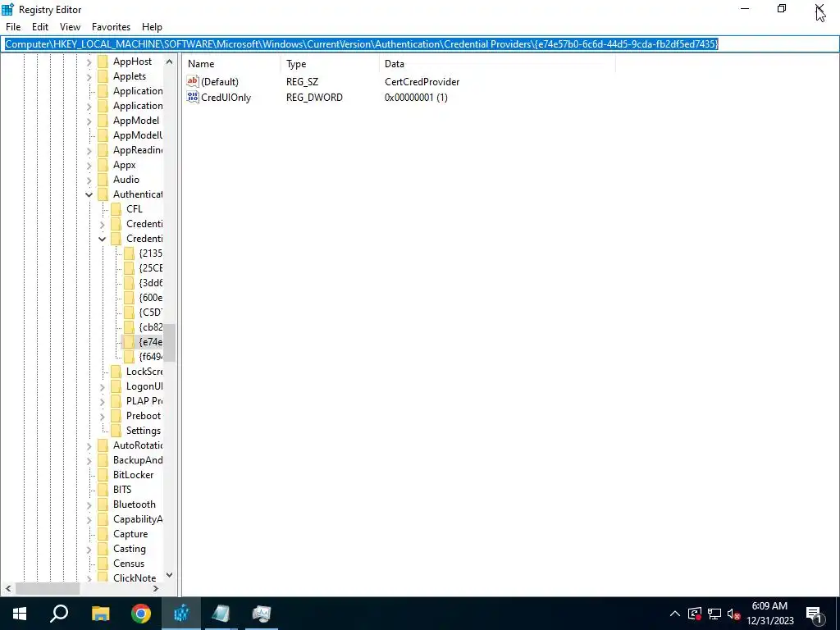Click the 0x00000001 (1) data cell
The image size is (840, 630).
416,98
